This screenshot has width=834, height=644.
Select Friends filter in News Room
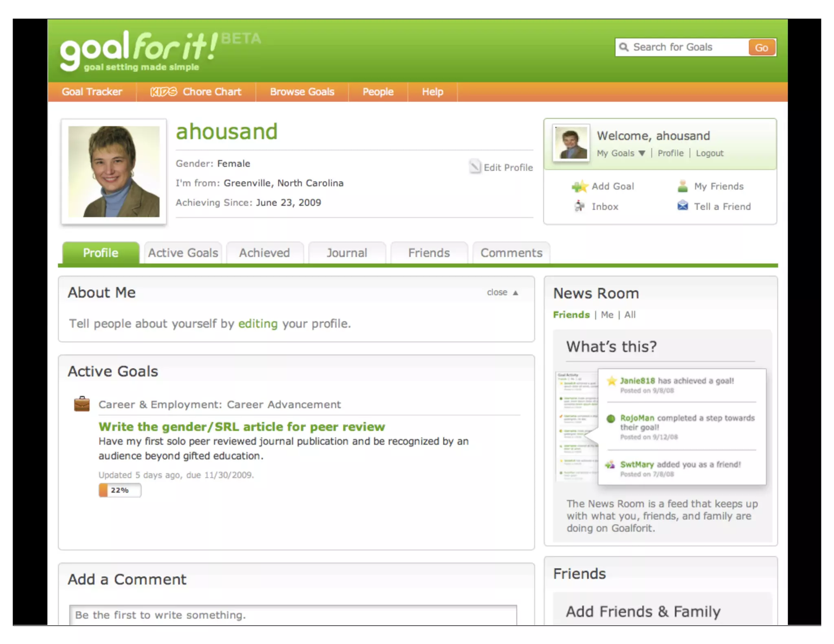point(571,315)
